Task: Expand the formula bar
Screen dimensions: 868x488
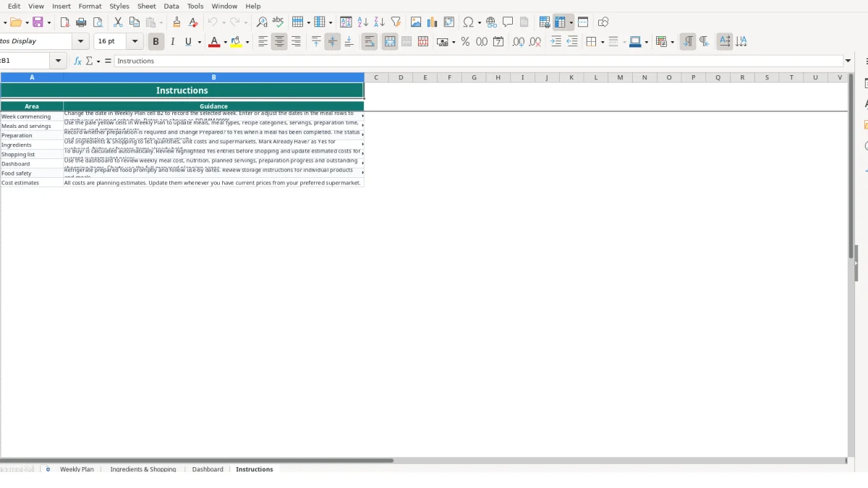Action: tap(848, 61)
